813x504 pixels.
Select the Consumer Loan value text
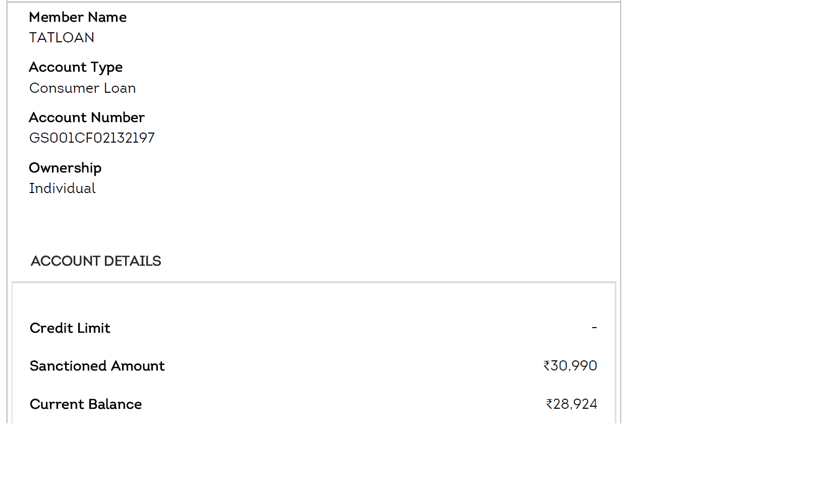coord(82,88)
